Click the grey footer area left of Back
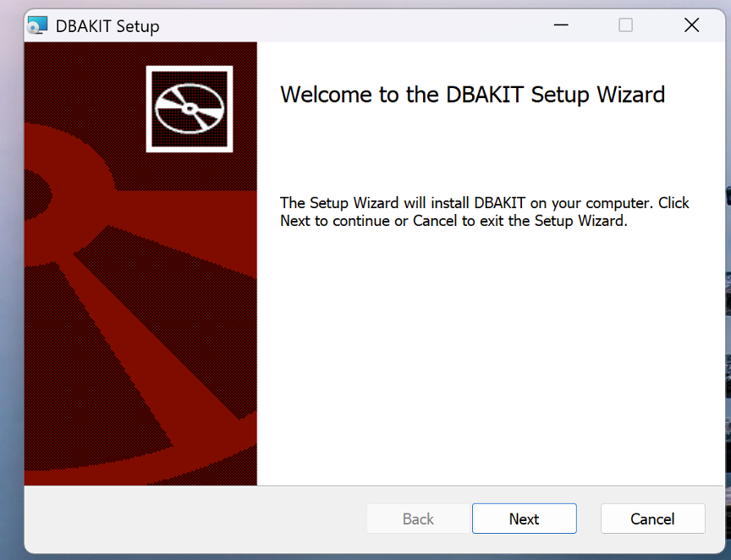This screenshot has width=731, height=560. (x=195, y=519)
